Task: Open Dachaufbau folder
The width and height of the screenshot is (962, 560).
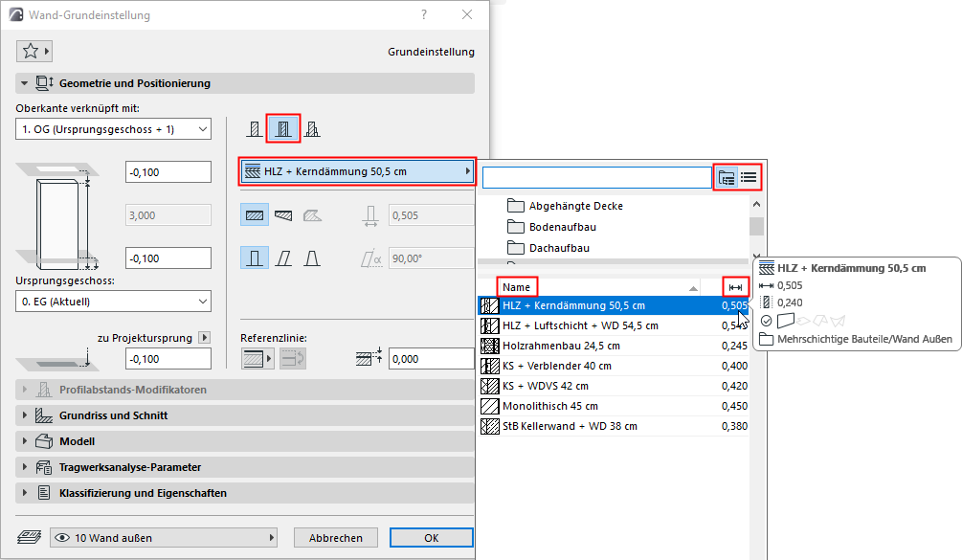Action: (548, 248)
